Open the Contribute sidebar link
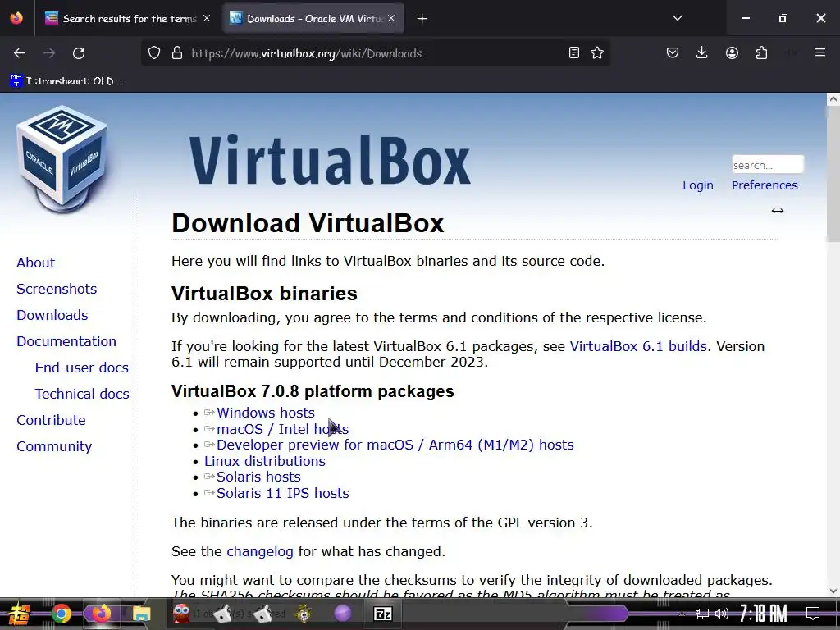Viewport: 840px width, 630px height. (x=51, y=420)
